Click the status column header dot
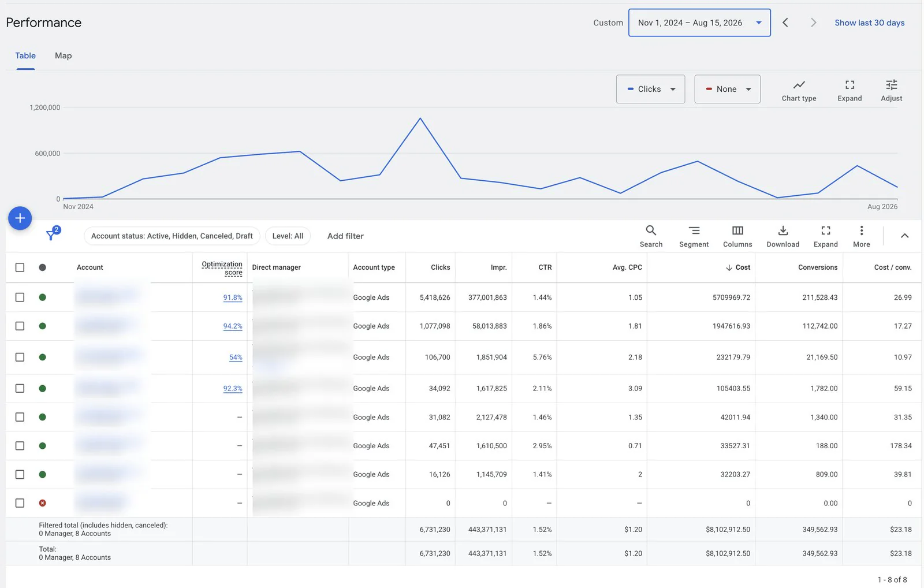Screen dimensions: 924x588 (42, 267)
